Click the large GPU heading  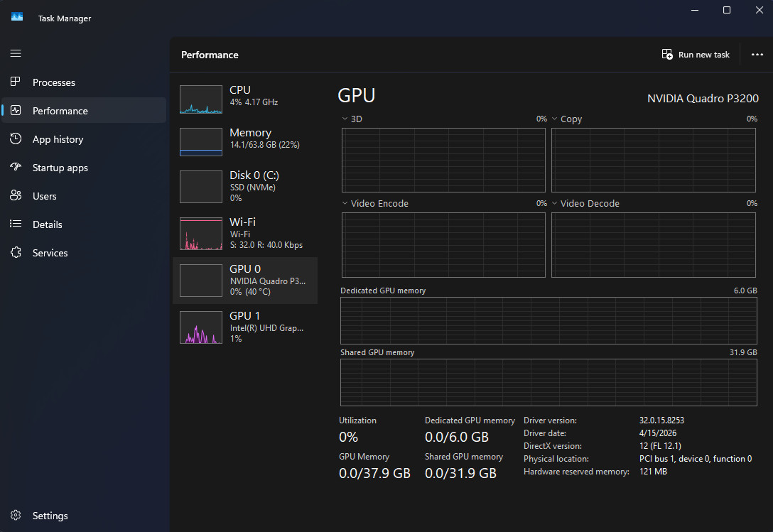coord(357,95)
